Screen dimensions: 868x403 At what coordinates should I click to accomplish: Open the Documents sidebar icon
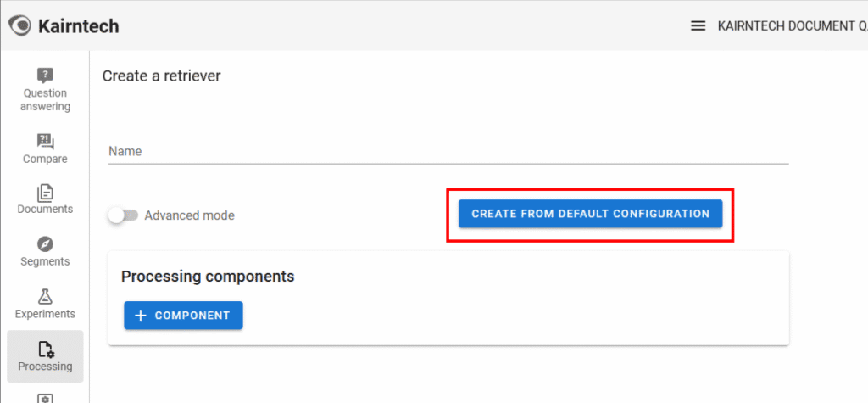(x=46, y=193)
